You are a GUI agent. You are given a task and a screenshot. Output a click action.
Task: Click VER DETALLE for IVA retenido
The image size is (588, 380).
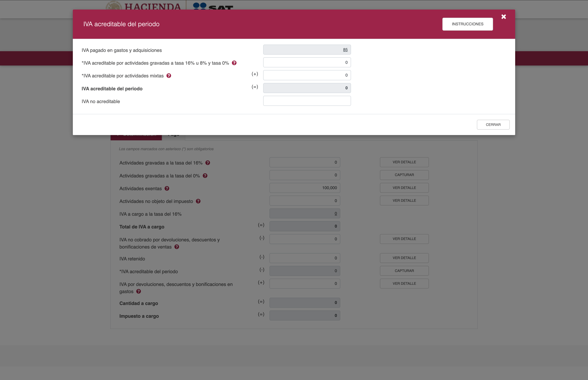click(404, 258)
